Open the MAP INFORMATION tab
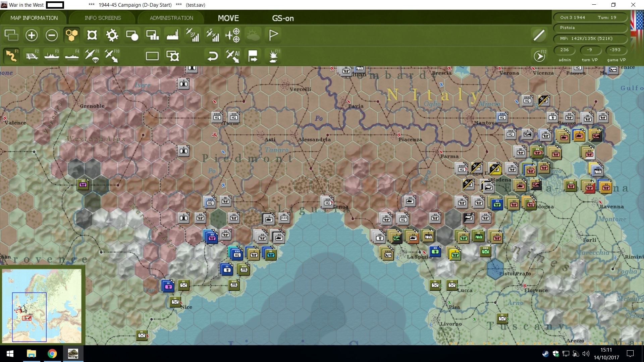644x362 pixels. [x=34, y=18]
